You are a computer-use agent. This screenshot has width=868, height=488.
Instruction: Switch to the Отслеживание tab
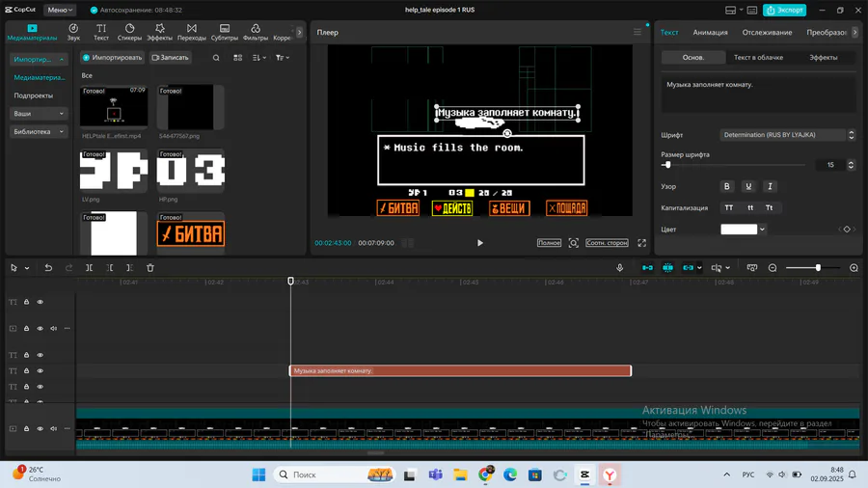click(767, 32)
